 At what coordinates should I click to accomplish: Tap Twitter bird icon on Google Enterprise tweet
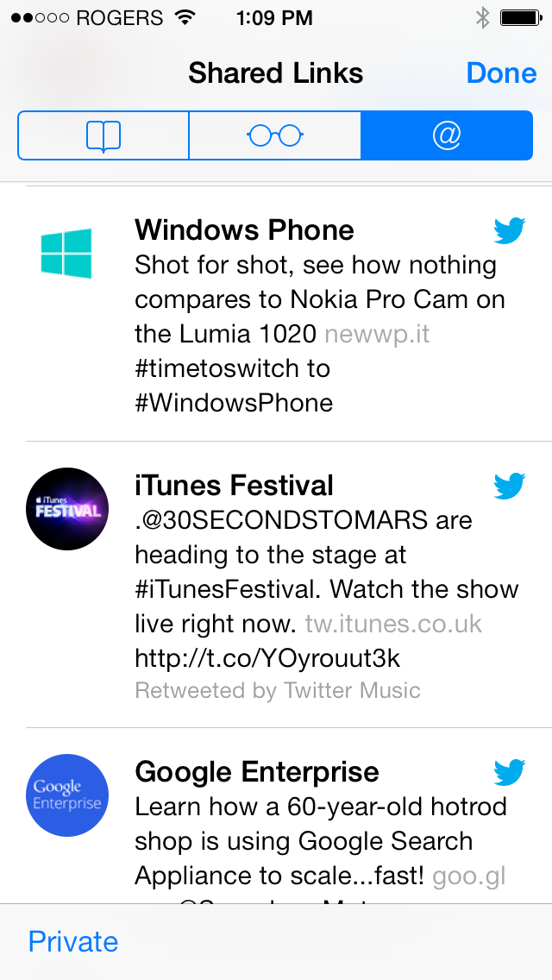point(510,772)
